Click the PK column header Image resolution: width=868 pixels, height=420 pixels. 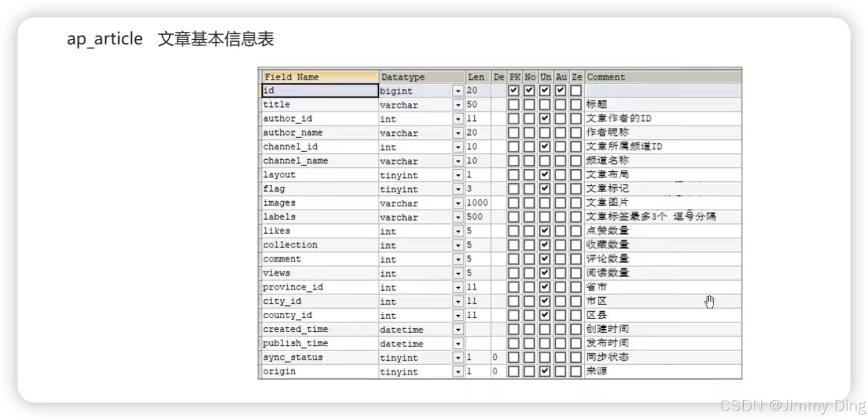pos(514,77)
